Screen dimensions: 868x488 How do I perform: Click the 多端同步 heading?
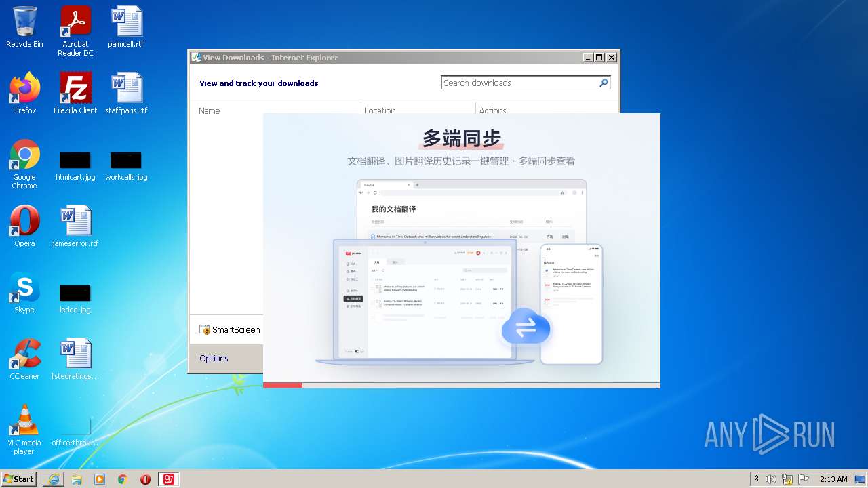pyautogui.click(x=462, y=138)
